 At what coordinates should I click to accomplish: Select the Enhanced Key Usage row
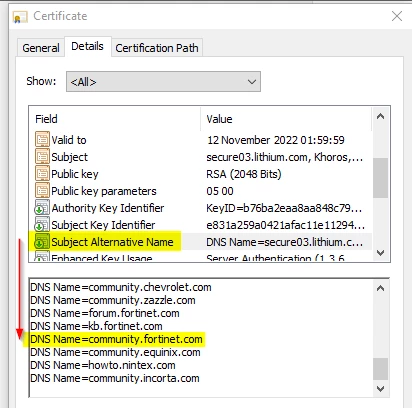coord(200,258)
